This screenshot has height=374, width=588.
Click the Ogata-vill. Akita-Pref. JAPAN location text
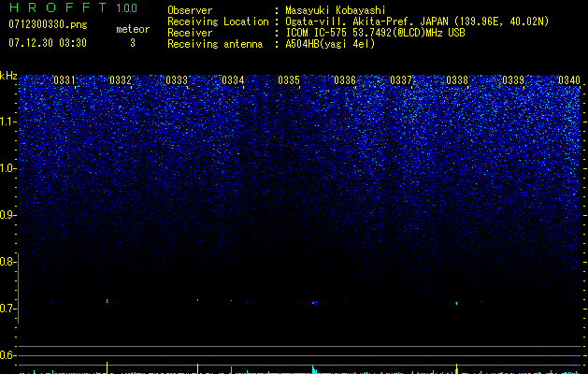click(x=417, y=22)
